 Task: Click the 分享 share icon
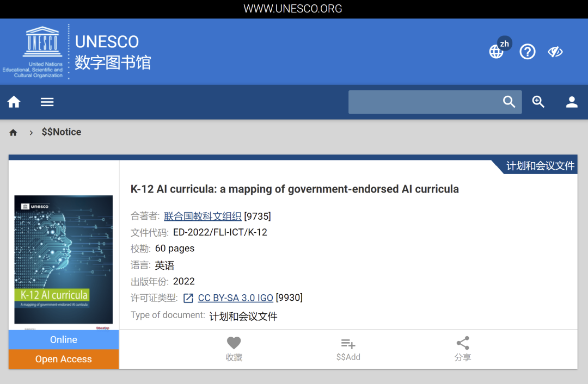pyautogui.click(x=462, y=344)
